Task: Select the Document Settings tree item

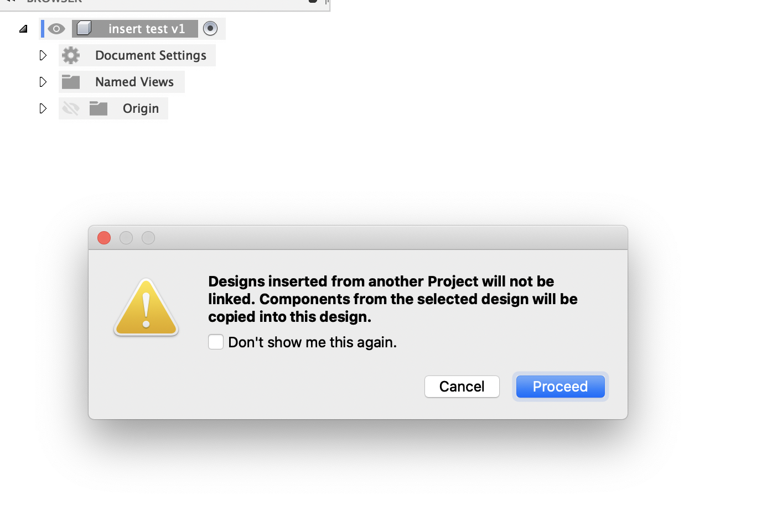Action: [x=151, y=55]
